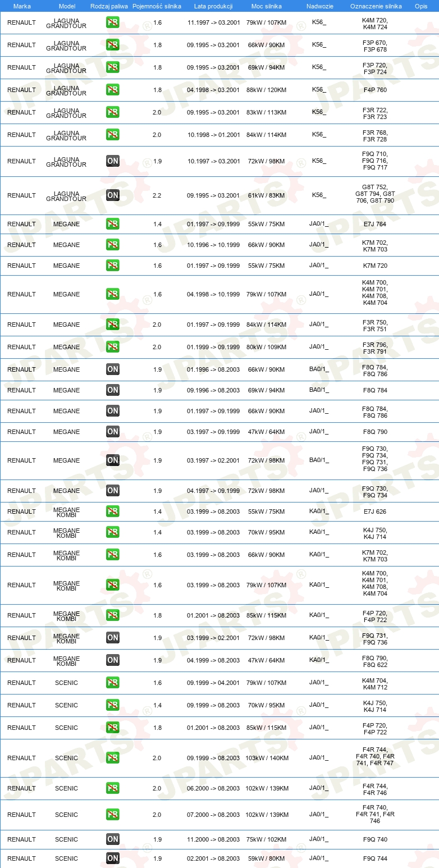Click petrol icon for engine F4P 760
Screen dimensions: 439x868
pos(112,90)
